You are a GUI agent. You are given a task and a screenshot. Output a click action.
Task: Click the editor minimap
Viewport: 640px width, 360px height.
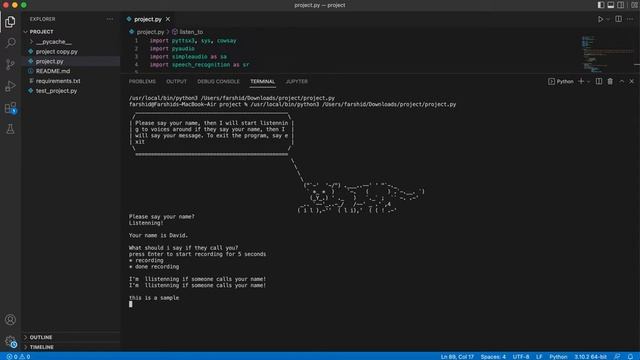coord(608,54)
